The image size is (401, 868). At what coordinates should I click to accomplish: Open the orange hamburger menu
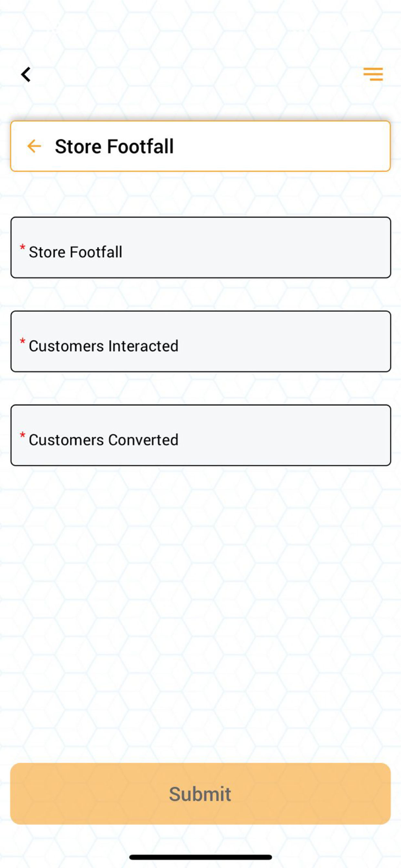tap(373, 74)
